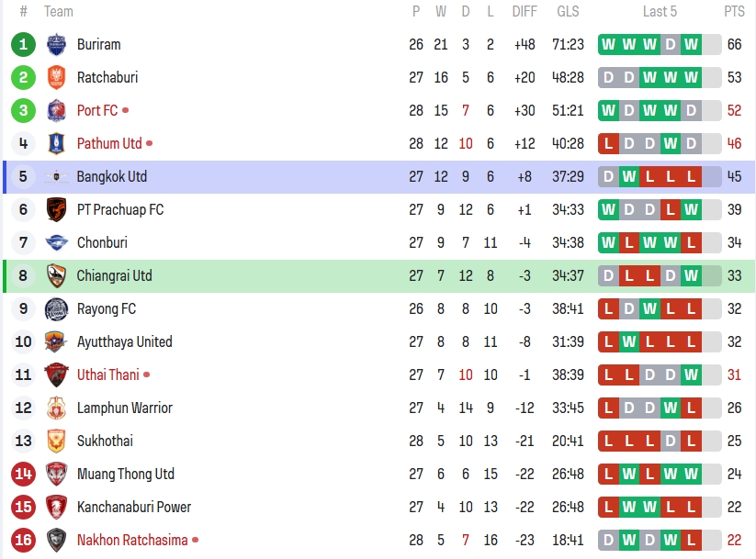Screen dimensions: 756x559
Task: Sort standings by DIFF column header
Action: [525, 12]
